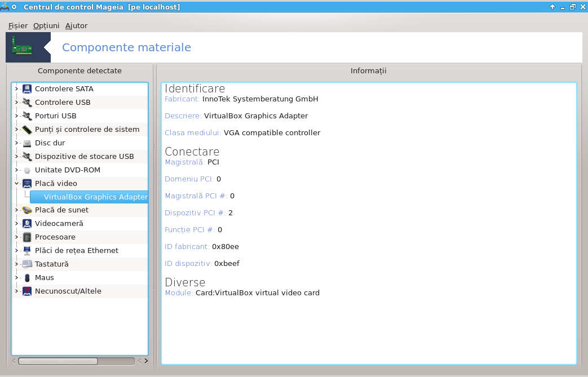Viewport: 588px width, 377px height.
Task: Click the Fabricant value InnoTek Systemberatung GmbH
Action: tap(260, 99)
